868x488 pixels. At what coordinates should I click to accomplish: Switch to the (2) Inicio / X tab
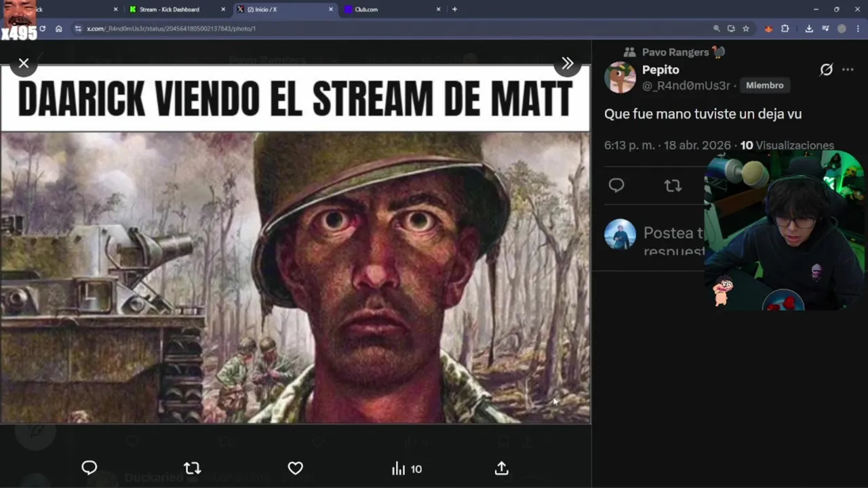(x=262, y=9)
